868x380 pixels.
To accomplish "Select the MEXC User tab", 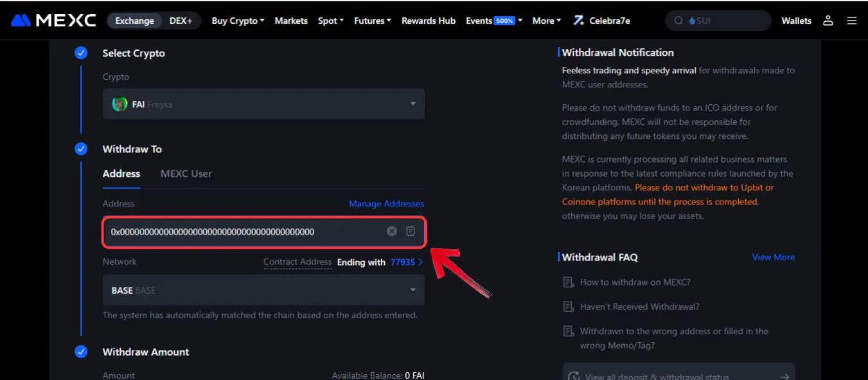I will point(186,174).
